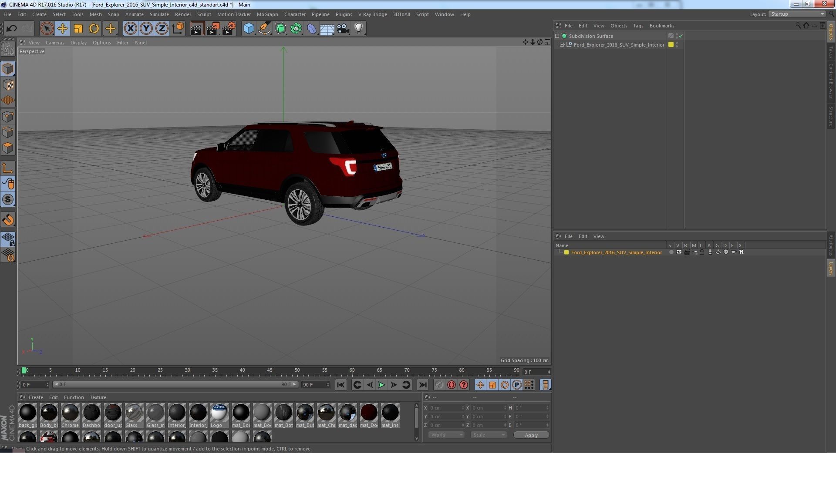Open the Sculpt menu
Image resolution: width=836 pixels, height=504 pixels.
(204, 14)
